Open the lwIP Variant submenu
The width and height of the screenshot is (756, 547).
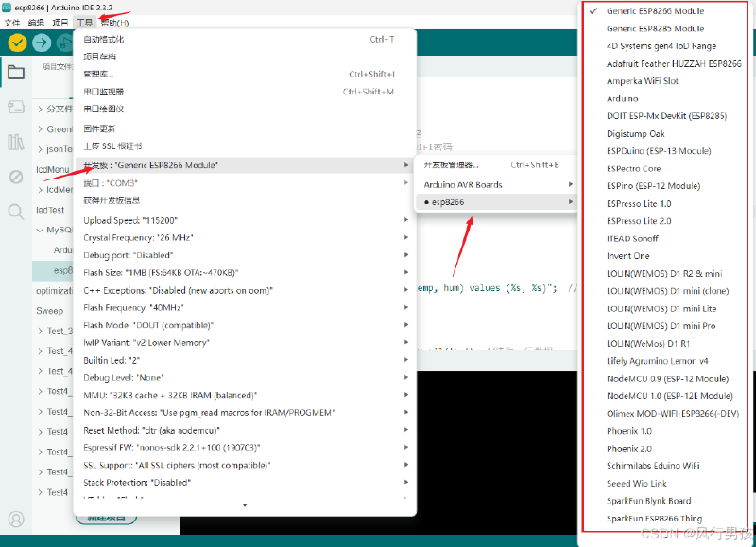click(245, 343)
